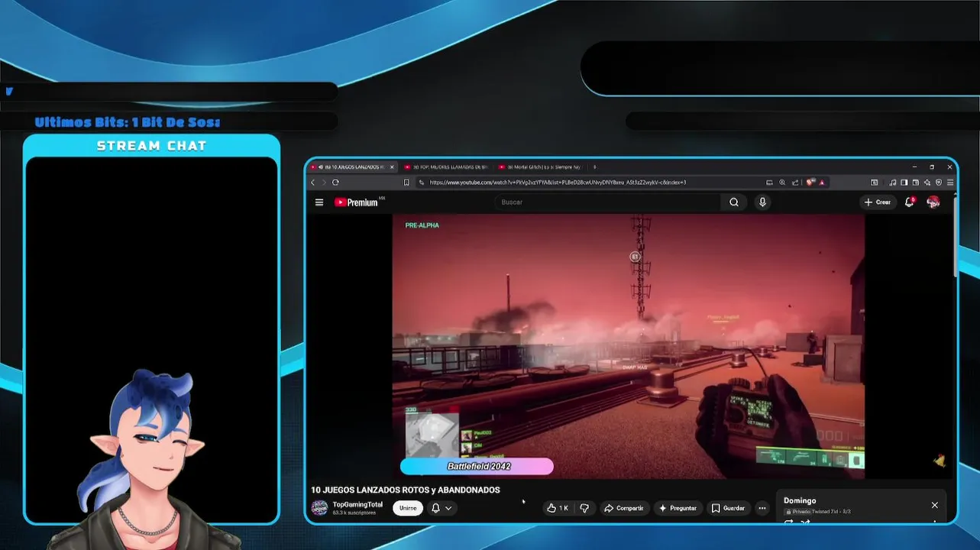Click the Crear create button
The height and width of the screenshot is (550, 980).
click(x=877, y=202)
